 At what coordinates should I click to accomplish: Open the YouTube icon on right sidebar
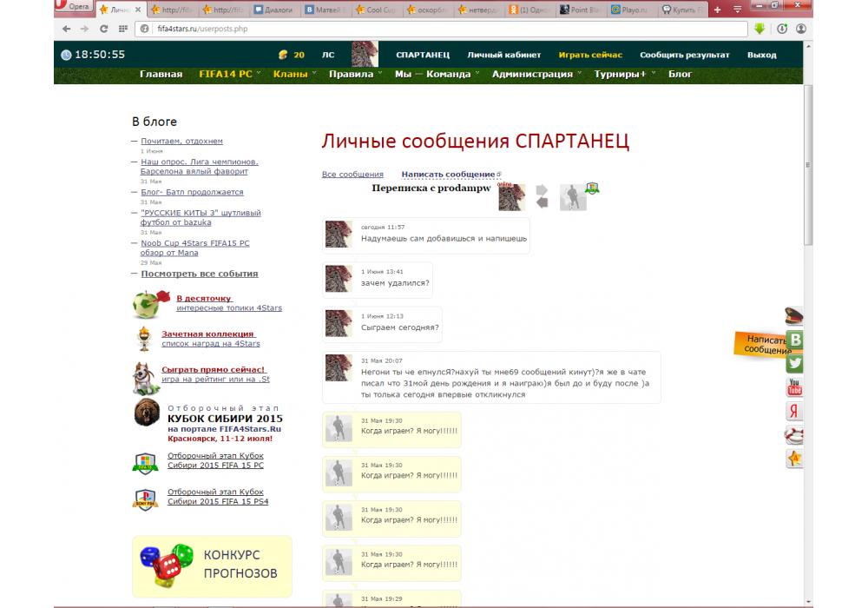coord(794,387)
